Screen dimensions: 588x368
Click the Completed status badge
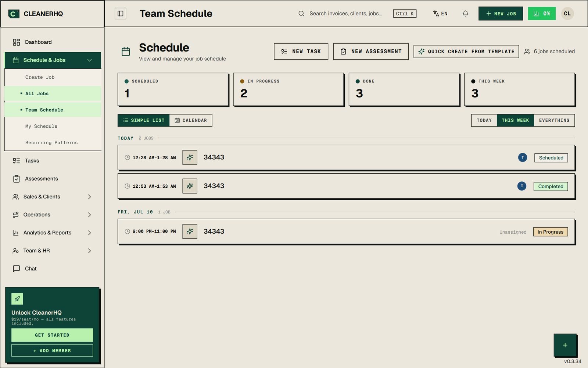tap(551, 187)
